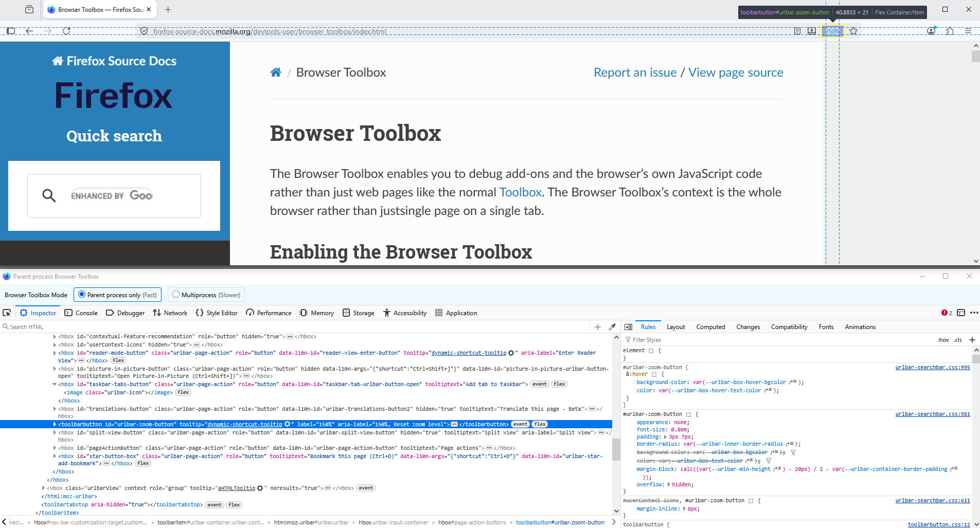Bookmark this page with the star icon
The width and height of the screenshot is (980, 528).
coord(853,31)
